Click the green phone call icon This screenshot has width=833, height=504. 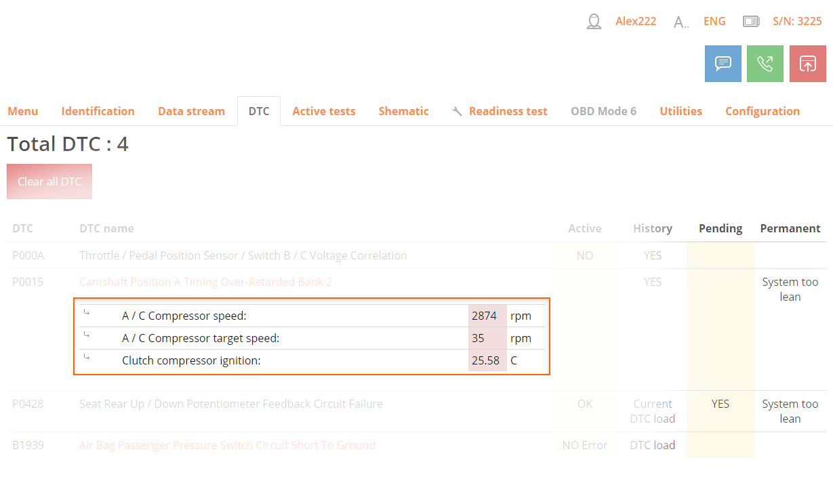tap(765, 64)
